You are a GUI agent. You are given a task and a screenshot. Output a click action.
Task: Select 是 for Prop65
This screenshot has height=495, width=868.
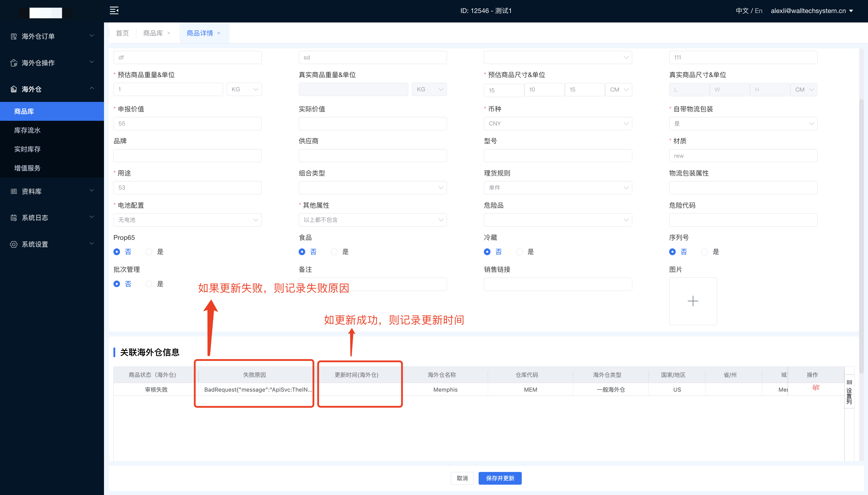tap(149, 252)
